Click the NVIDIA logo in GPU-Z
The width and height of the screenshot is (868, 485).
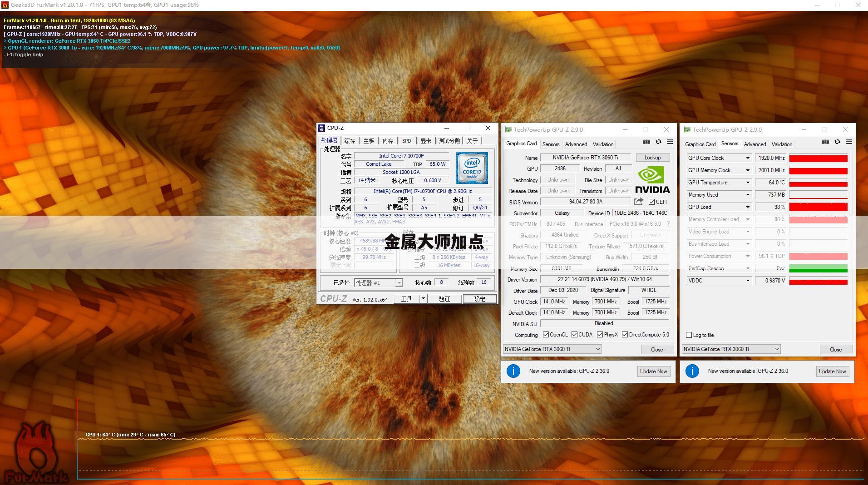[x=652, y=180]
